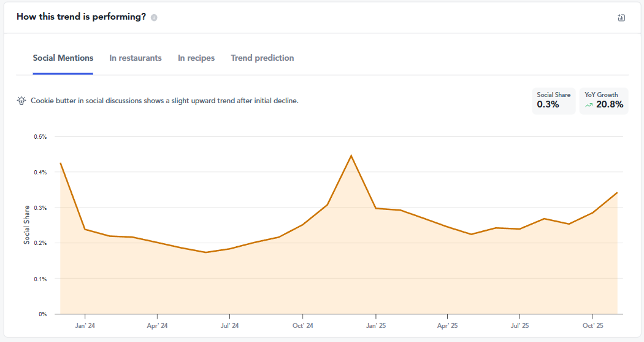Click the info icon beside the title
The height and width of the screenshot is (342, 644).
(154, 18)
